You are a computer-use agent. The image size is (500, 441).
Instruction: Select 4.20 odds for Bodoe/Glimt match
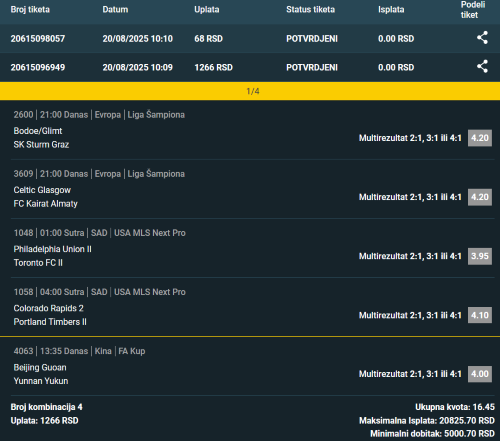click(480, 138)
